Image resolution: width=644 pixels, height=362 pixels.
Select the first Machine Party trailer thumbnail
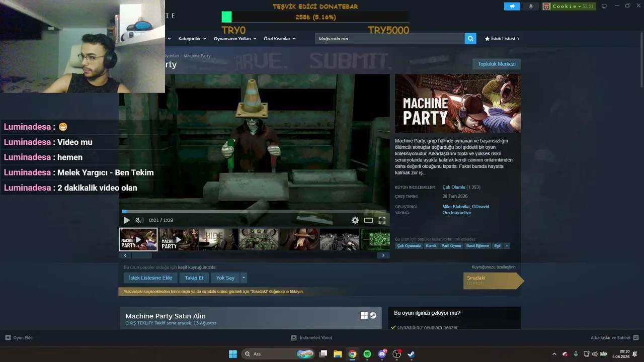click(138, 239)
